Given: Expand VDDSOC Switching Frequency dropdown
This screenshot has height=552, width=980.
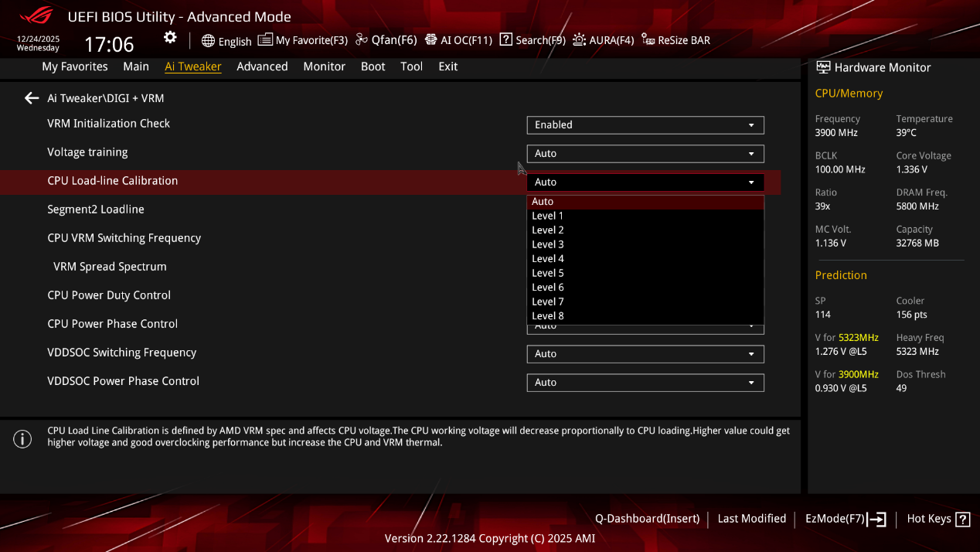Looking at the screenshot, I should (645, 354).
